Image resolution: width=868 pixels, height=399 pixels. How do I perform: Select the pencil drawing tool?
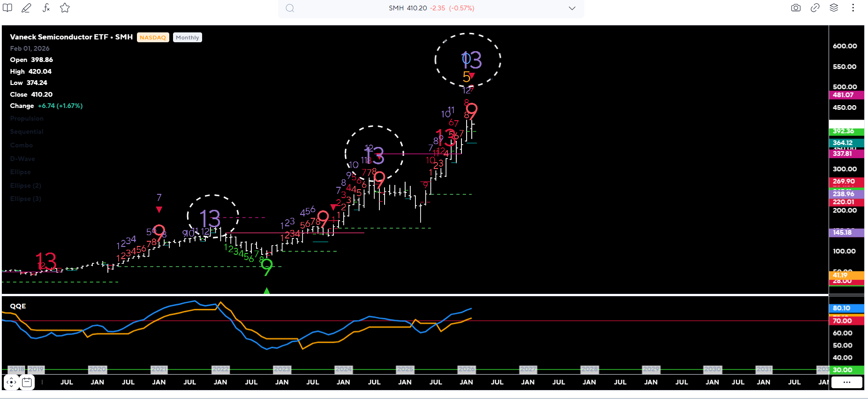tap(26, 8)
